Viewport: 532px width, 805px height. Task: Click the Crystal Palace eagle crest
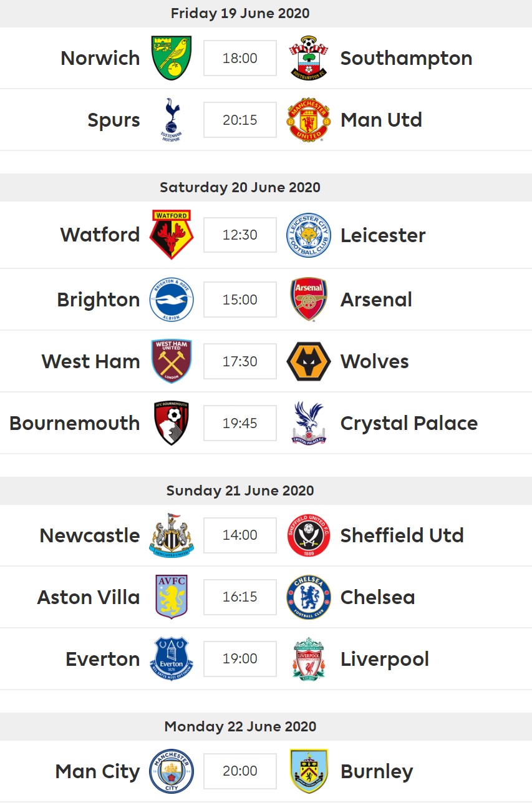(309, 423)
